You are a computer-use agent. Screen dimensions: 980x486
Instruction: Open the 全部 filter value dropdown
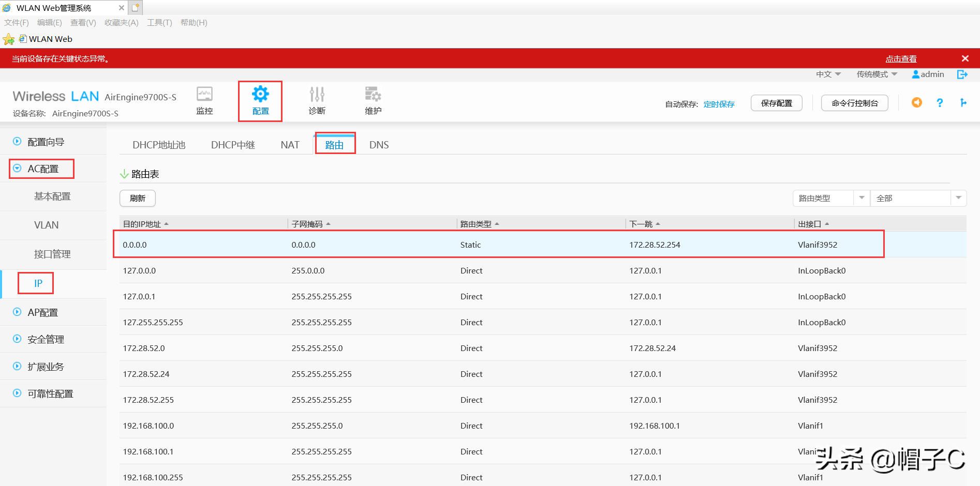coord(918,198)
